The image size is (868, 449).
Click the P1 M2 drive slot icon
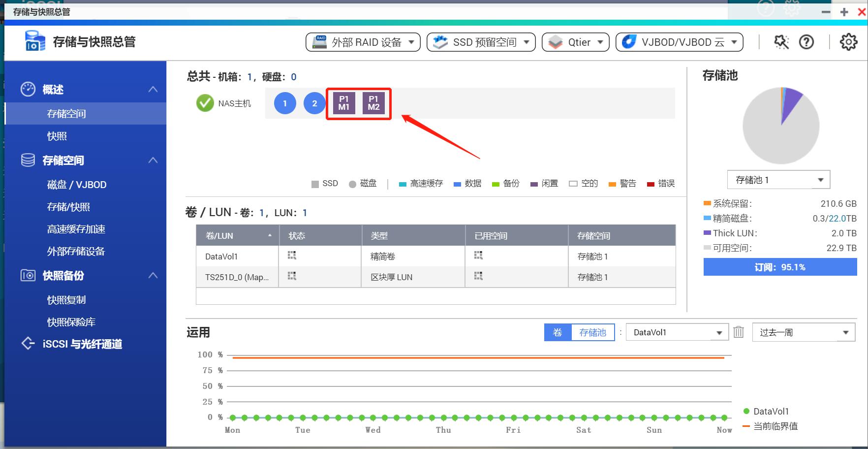[x=373, y=103]
